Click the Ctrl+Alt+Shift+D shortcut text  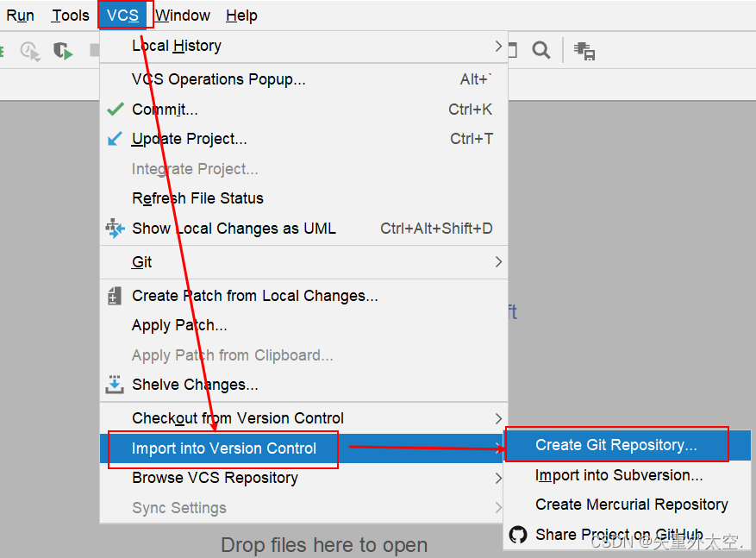coord(436,229)
